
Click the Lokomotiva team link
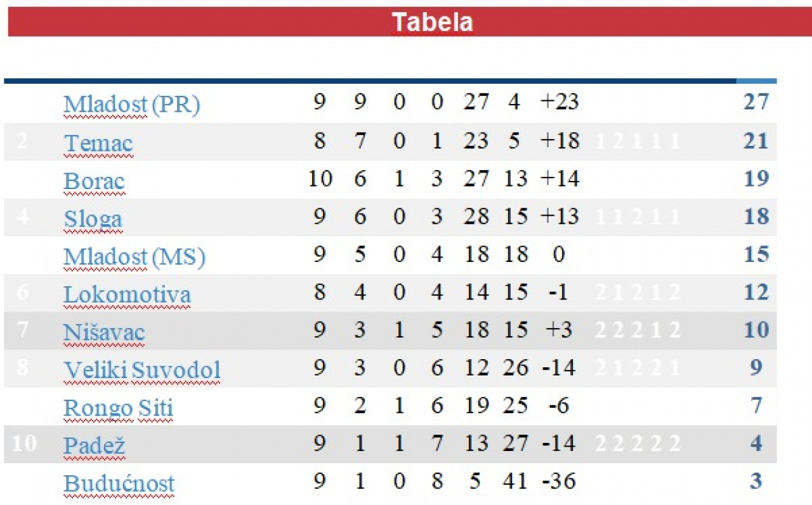pyautogui.click(x=127, y=294)
